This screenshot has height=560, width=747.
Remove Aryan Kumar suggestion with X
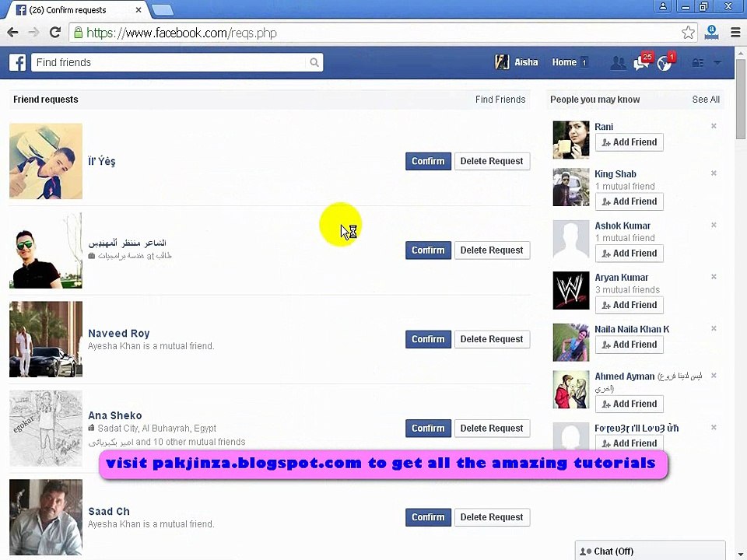(714, 277)
